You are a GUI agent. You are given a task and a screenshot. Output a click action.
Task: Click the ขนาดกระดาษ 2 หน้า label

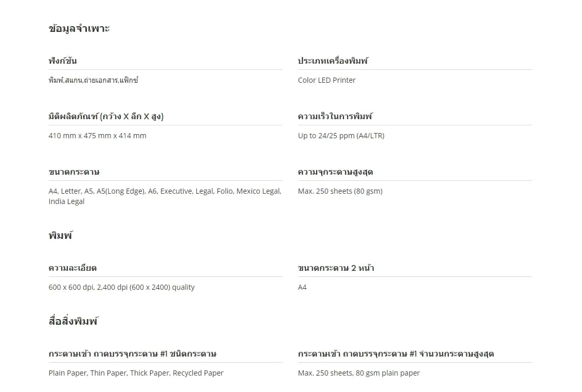[336, 268]
